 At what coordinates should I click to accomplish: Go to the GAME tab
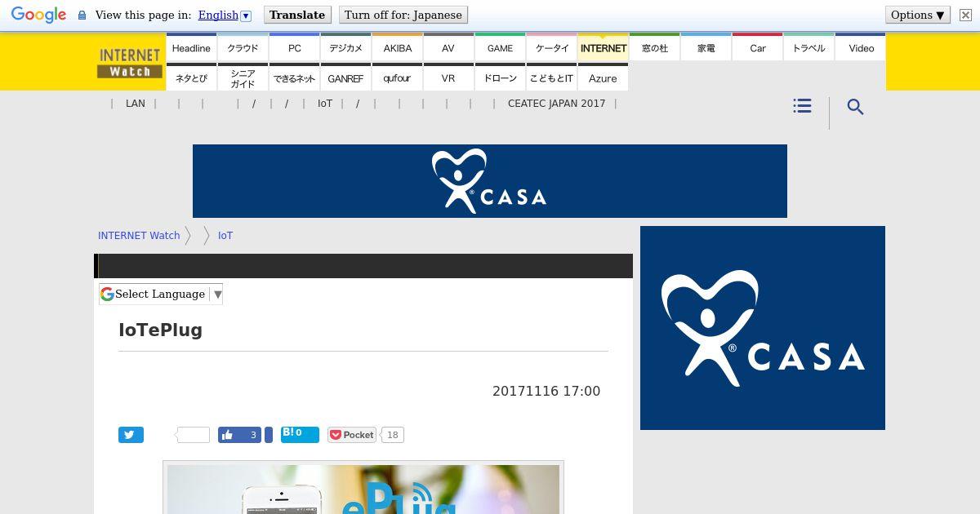[x=500, y=47]
